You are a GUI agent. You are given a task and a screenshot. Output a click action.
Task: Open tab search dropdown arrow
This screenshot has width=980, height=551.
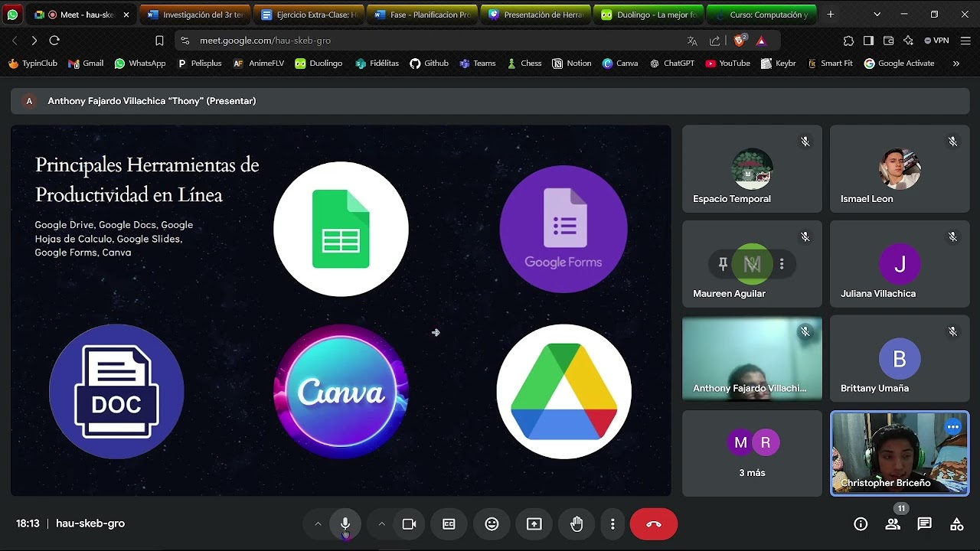click(x=877, y=15)
